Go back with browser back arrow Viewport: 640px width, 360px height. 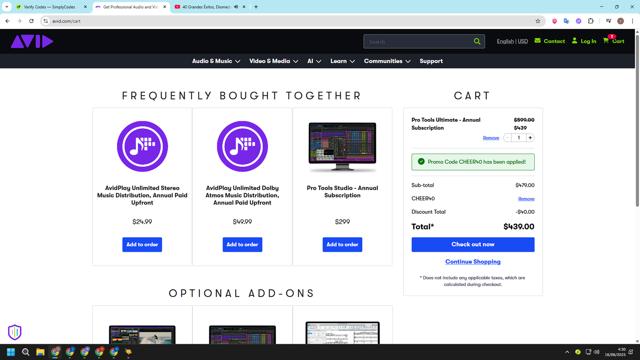[x=7, y=21]
